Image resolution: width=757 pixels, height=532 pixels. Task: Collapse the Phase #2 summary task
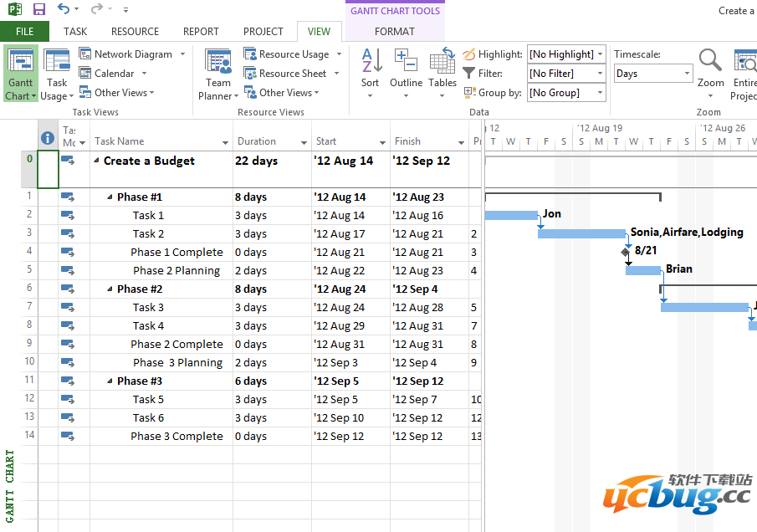point(110,289)
